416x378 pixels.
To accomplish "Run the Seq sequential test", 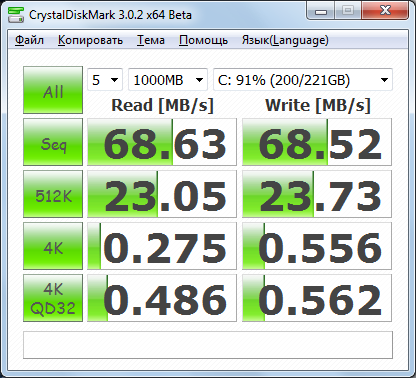I will pos(53,142).
